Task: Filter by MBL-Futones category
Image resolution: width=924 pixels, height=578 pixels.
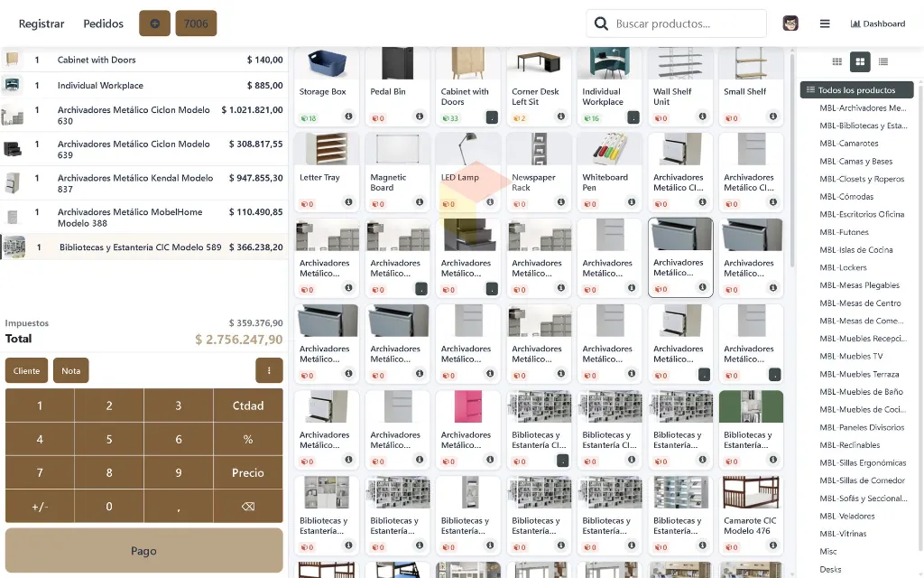Action: (844, 232)
